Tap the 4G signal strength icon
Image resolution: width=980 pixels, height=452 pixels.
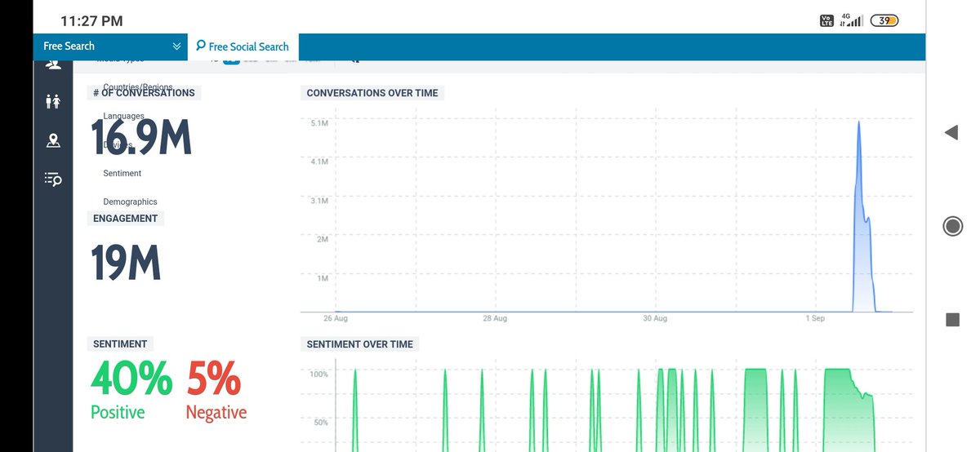[x=853, y=20]
